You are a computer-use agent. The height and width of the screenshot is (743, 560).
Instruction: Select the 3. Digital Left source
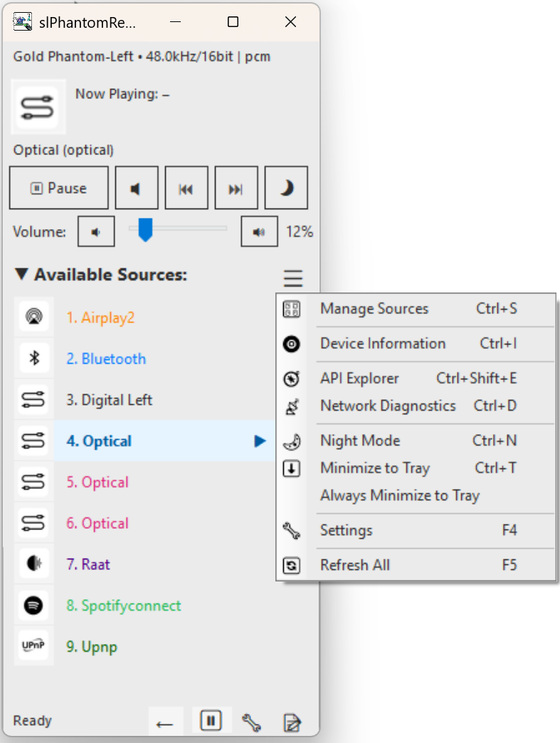coord(110,400)
